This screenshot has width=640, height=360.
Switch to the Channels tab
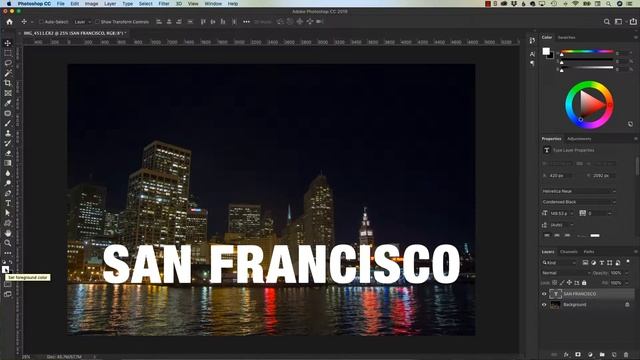(x=569, y=251)
